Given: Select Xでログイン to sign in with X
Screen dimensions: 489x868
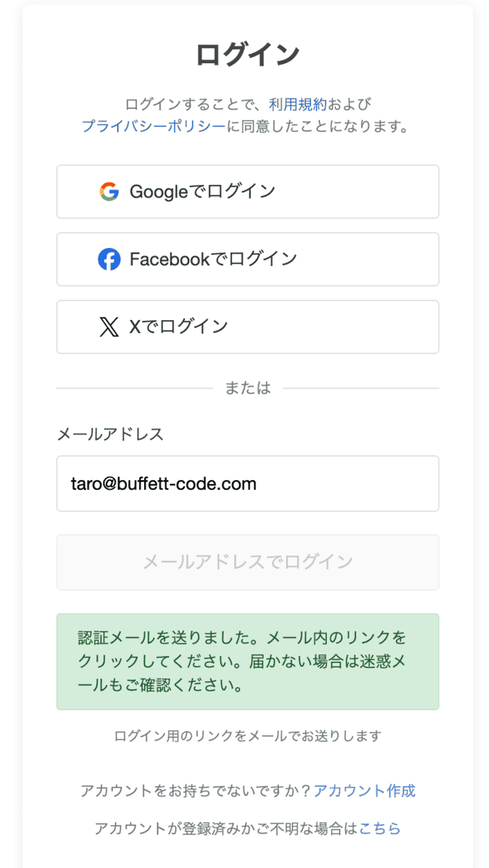Looking at the screenshot, I should tap(247, 327).
